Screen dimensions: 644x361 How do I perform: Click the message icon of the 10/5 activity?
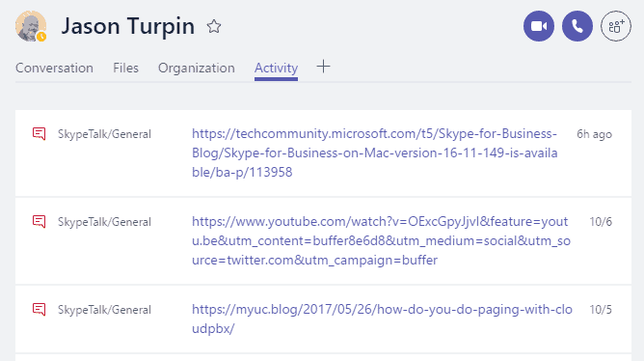(x=39, y=309)
